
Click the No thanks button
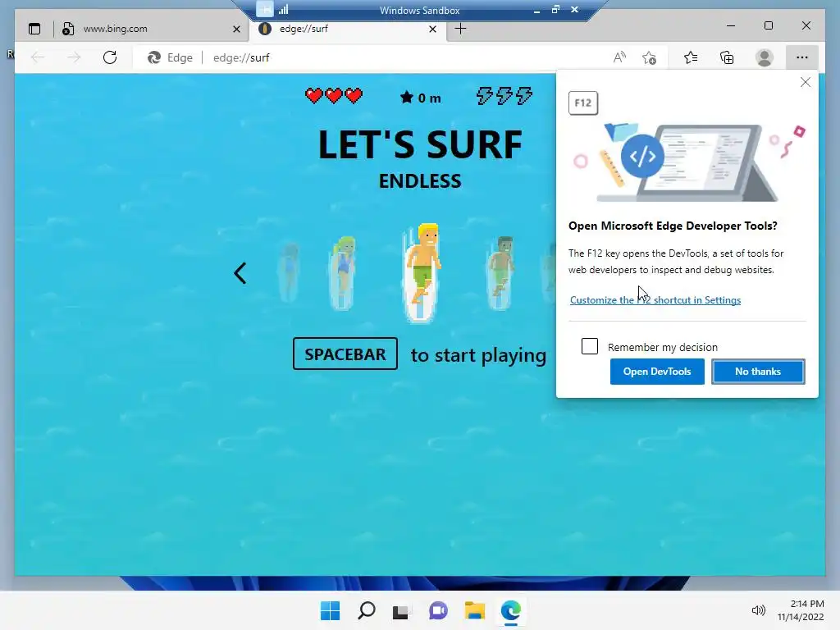[x=757, y=372]
